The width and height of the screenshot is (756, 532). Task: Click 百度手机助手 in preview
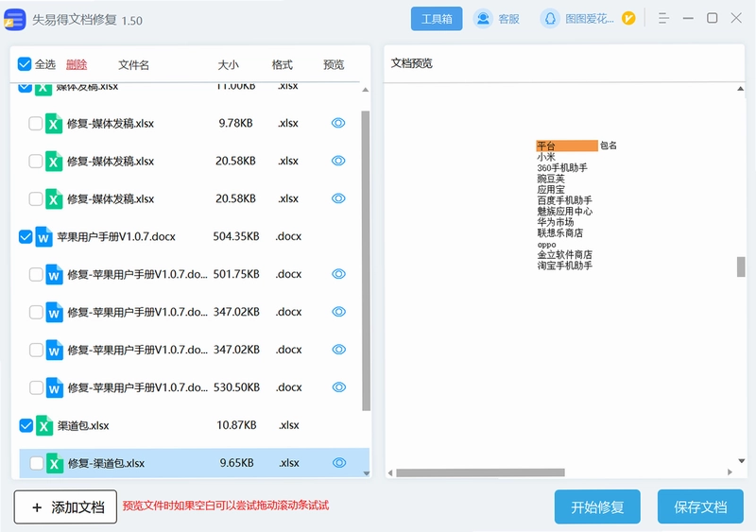click(x=564, y=200)
